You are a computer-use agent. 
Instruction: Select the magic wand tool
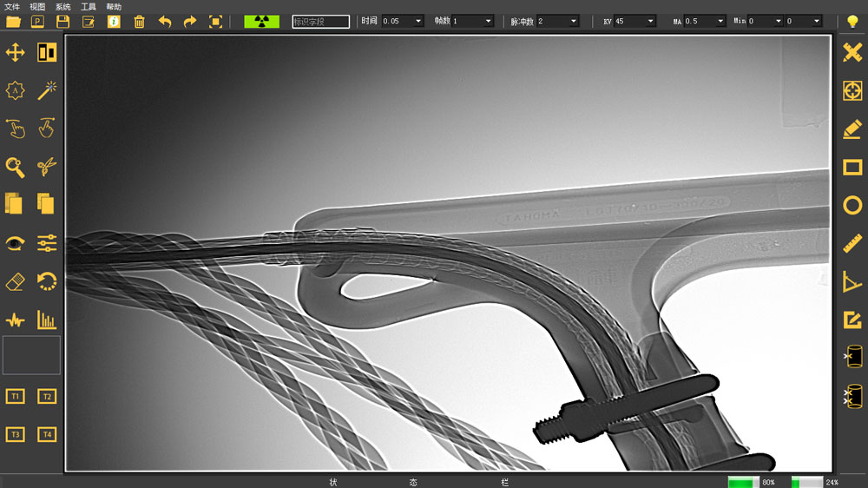pos(47,90)
